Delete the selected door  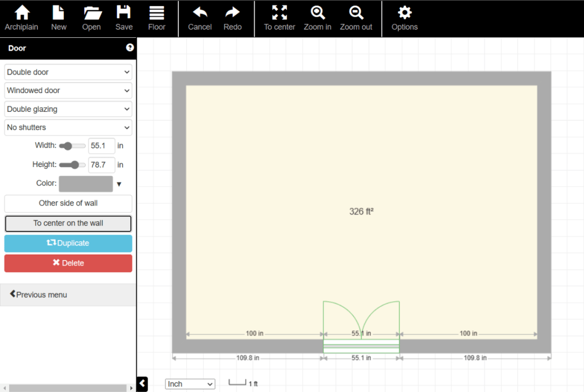(x=68, y=263)
